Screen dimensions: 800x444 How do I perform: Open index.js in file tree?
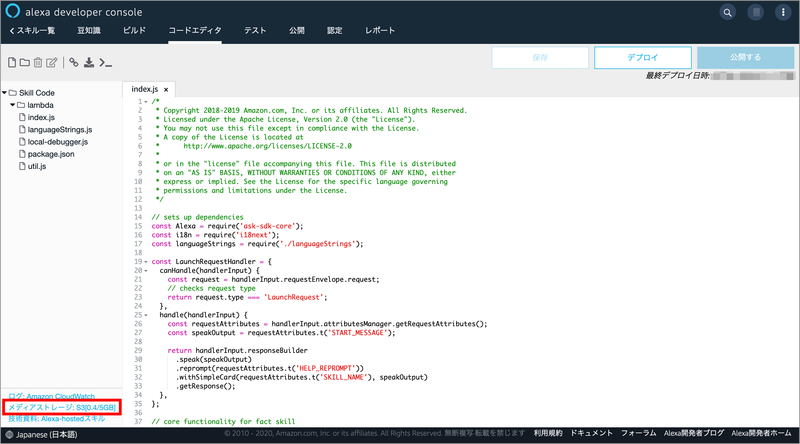point(41,117)
